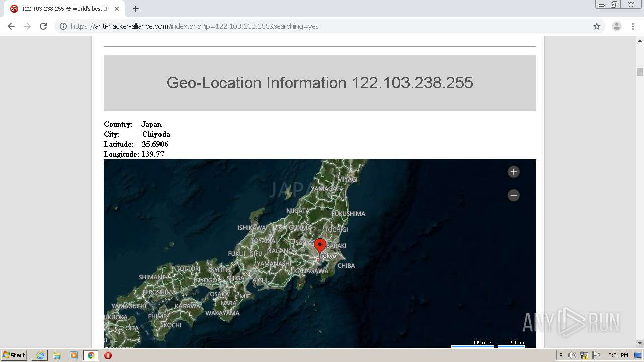Image resolution: width=644 pixels, height=362 pixels.
Task: Click the Tokyo label on the map
Action: tap(328, 256)
